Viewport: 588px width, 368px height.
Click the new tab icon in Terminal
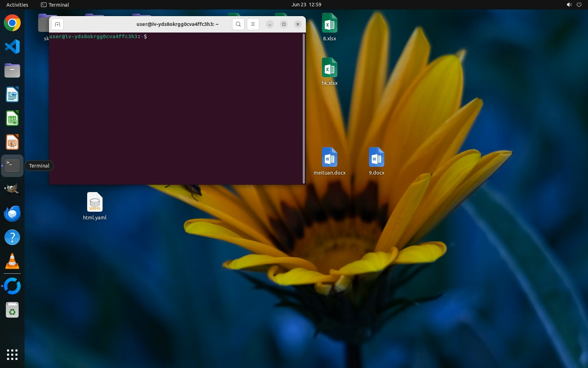pyautogui.click(x=57, y=24)
